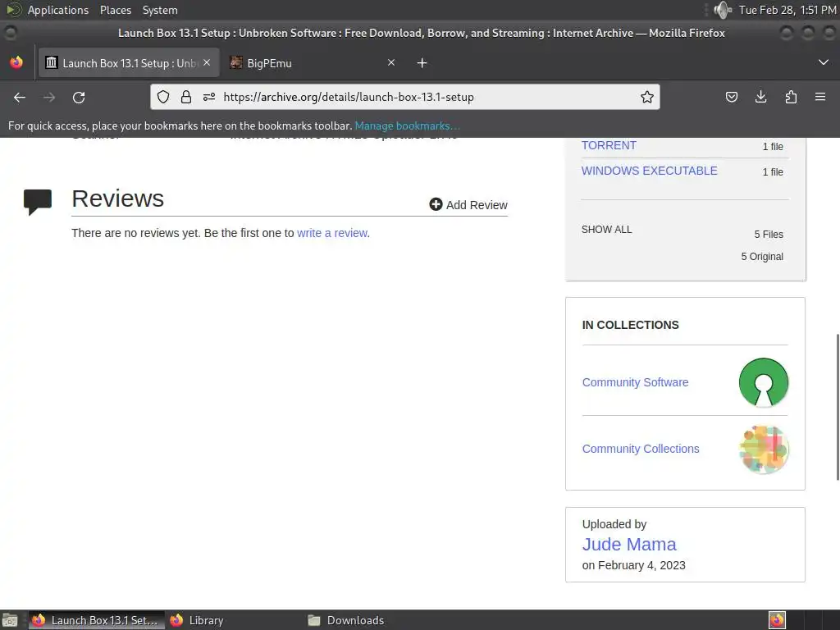Screen dimensions: 840x630
Task: Click the Reviews speech bubble icon
Action: pos(38,202)
